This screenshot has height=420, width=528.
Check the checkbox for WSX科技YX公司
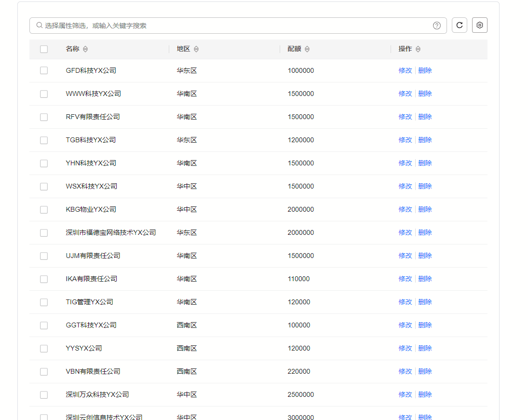click(x=44, y=186)
